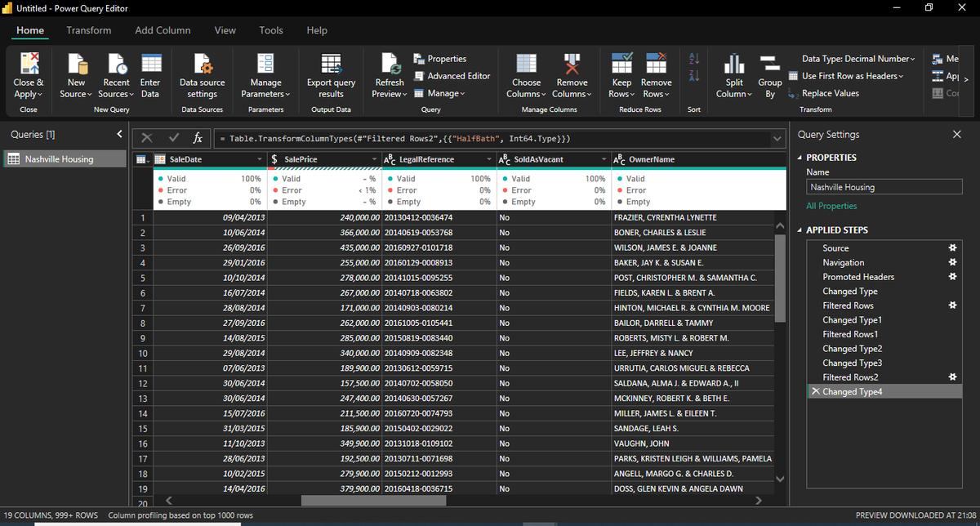Confirm the formula with the checkmark icon

(x=173, y=139)
